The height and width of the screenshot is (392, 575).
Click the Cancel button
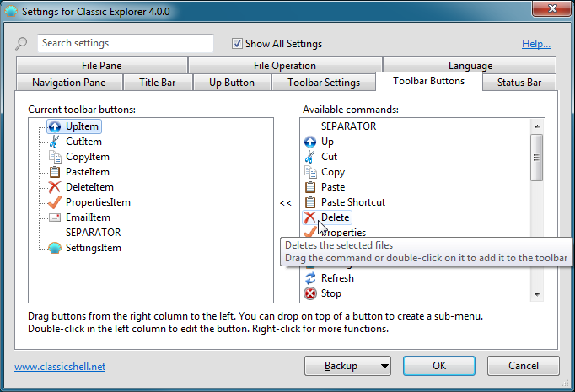pyautogui.click(x=524, y=366)
